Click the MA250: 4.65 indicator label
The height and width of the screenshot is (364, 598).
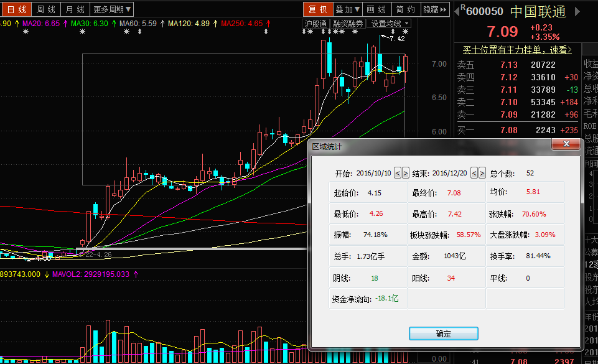[x=242, y=24]
